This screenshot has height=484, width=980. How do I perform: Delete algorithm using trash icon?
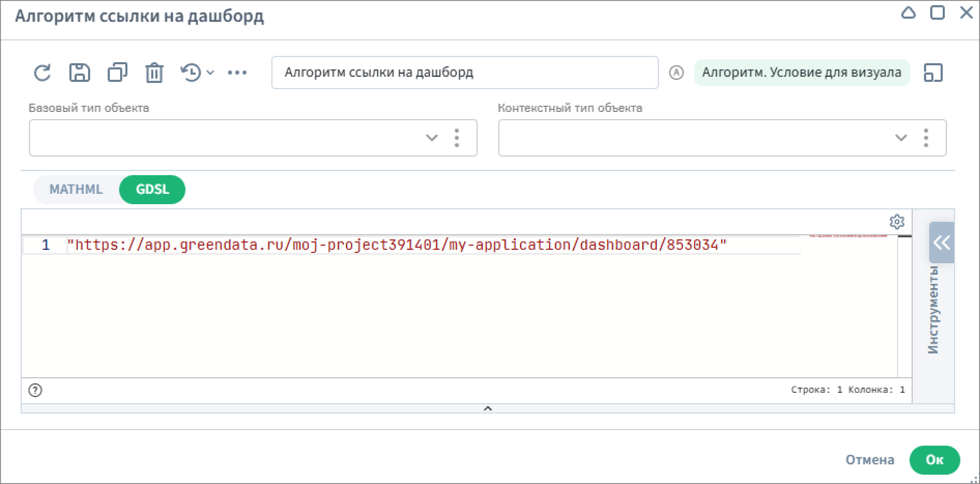154,73
